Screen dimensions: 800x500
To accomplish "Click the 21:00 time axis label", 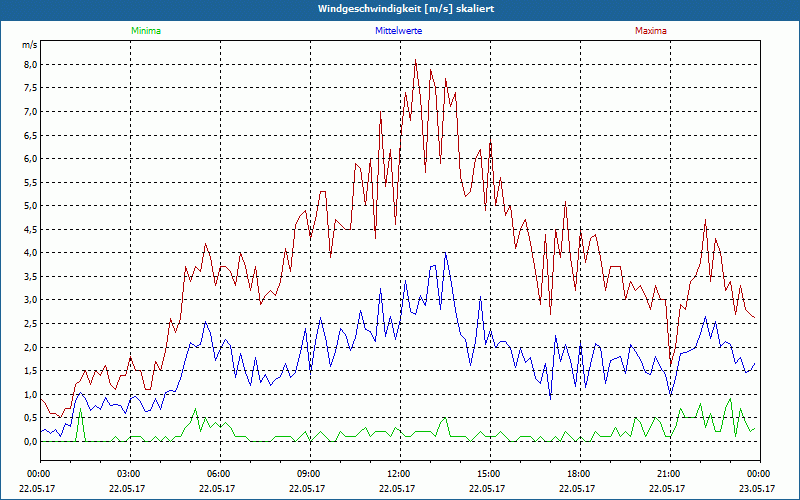I will (x=670, y=474).
